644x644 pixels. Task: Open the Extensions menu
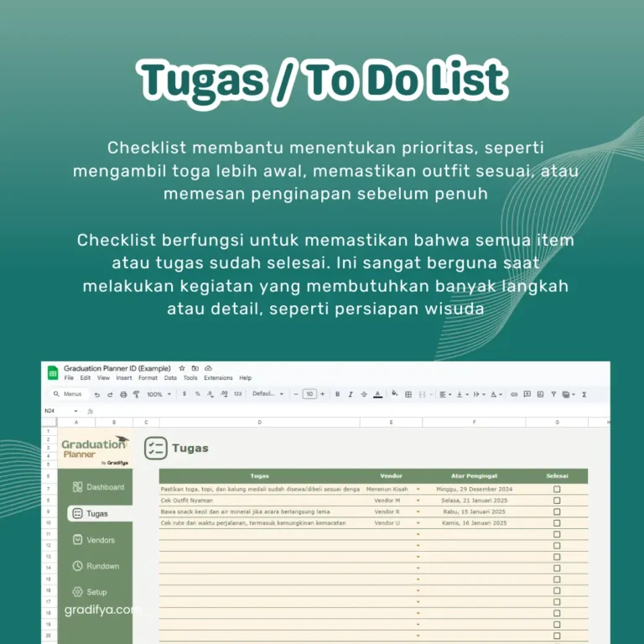tap(218, 378)
